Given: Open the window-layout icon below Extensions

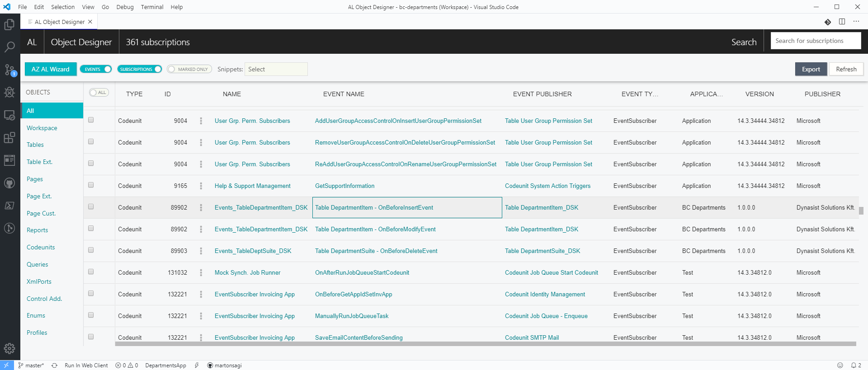Looking at the screenshot, I should (x=9, y=160).
